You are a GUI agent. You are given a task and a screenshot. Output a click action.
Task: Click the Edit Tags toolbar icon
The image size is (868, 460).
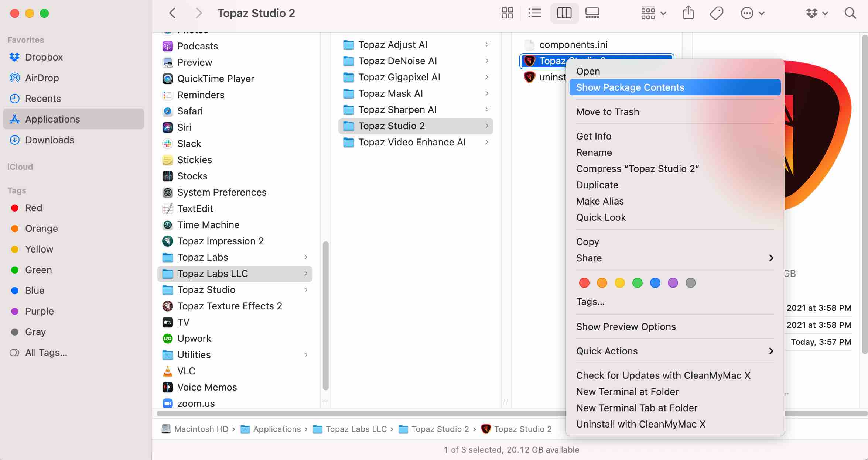point(716,13)
